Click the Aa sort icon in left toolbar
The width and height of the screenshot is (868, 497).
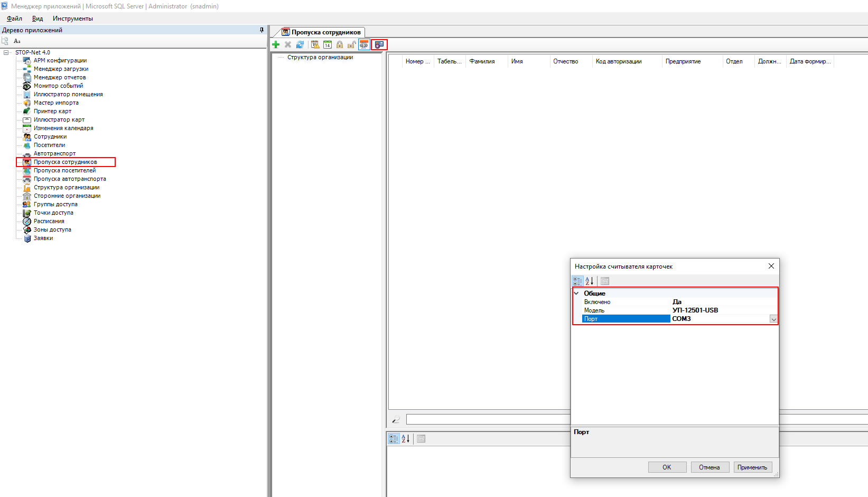point(17,41)
